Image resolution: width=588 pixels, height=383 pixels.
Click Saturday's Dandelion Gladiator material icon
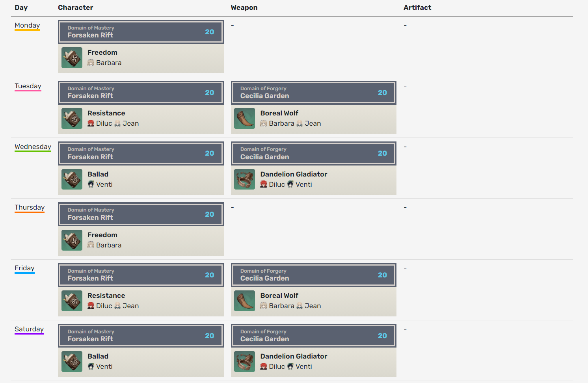245,362
